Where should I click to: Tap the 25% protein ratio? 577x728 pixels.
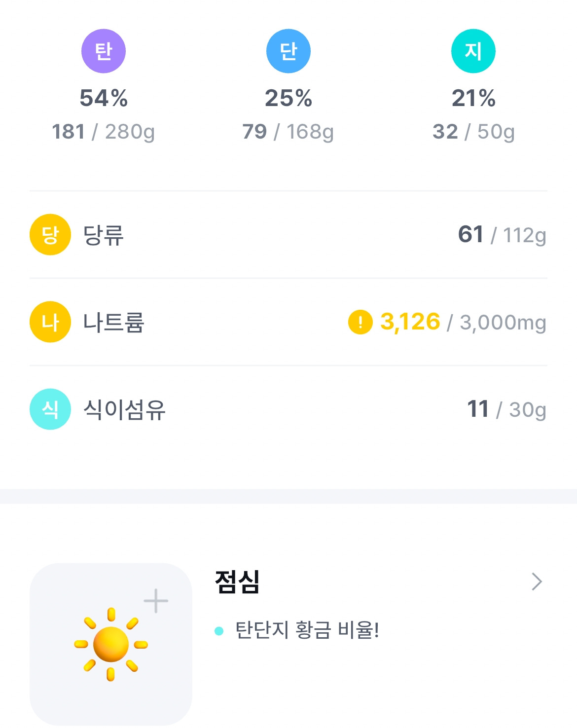[x=288, y=98]
